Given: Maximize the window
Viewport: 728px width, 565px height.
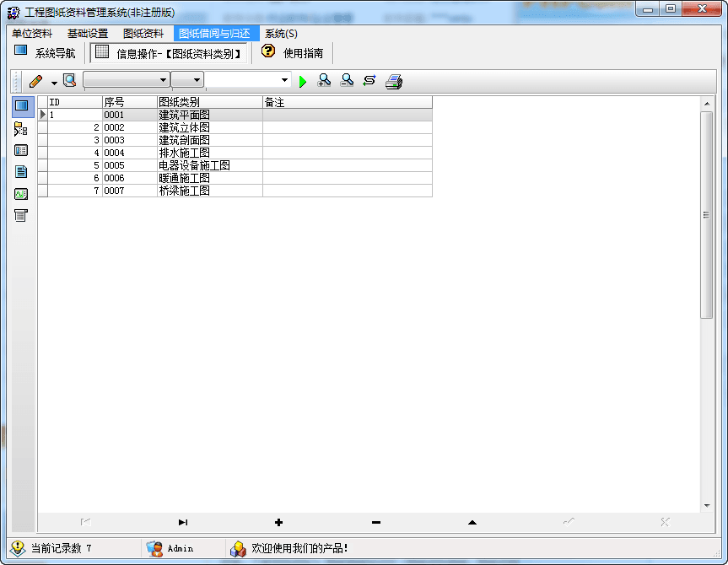Looking at the screenshot, I should [x=671, y=8].
